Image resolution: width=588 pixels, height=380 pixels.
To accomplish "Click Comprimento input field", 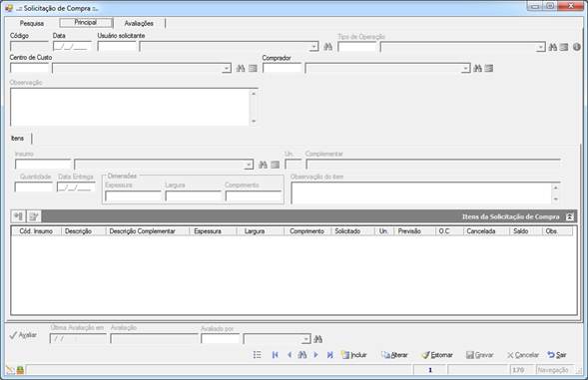I will pos(254,196).
